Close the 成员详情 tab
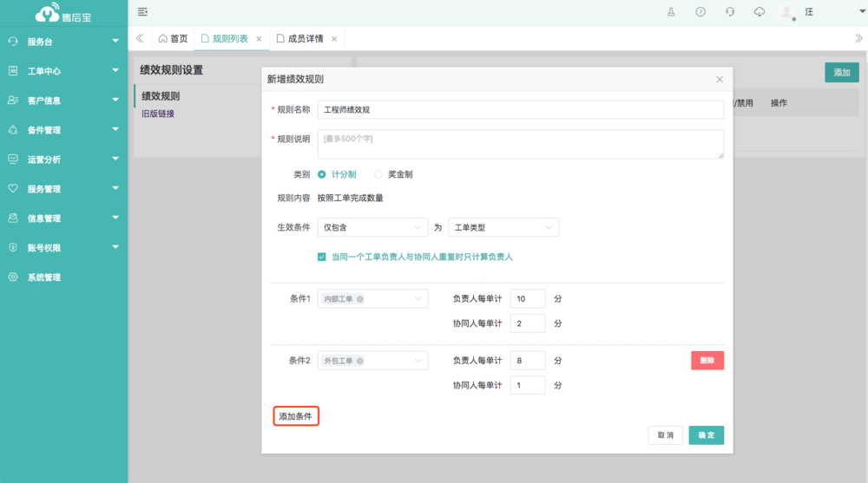The height and width of the screenshot is (483, 868). [x=334, y=39]
